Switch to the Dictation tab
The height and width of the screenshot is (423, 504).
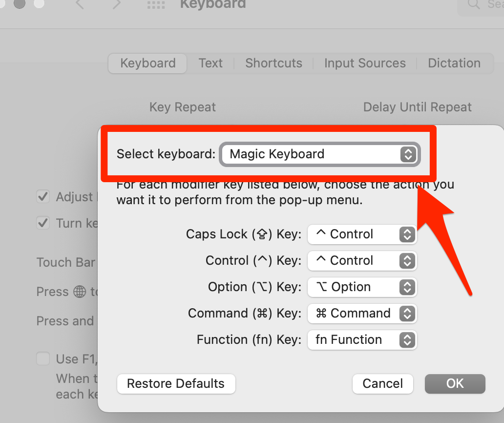(454, 63)
